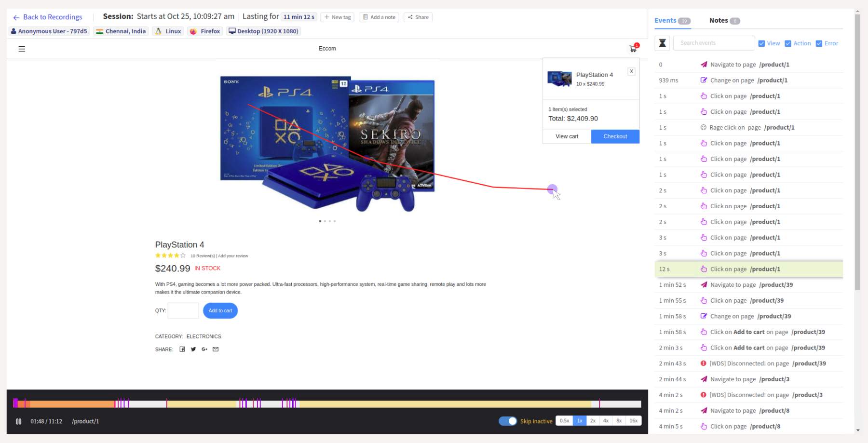Jump to Navigate to /product/39 event
868x443 pixels.
748,285
